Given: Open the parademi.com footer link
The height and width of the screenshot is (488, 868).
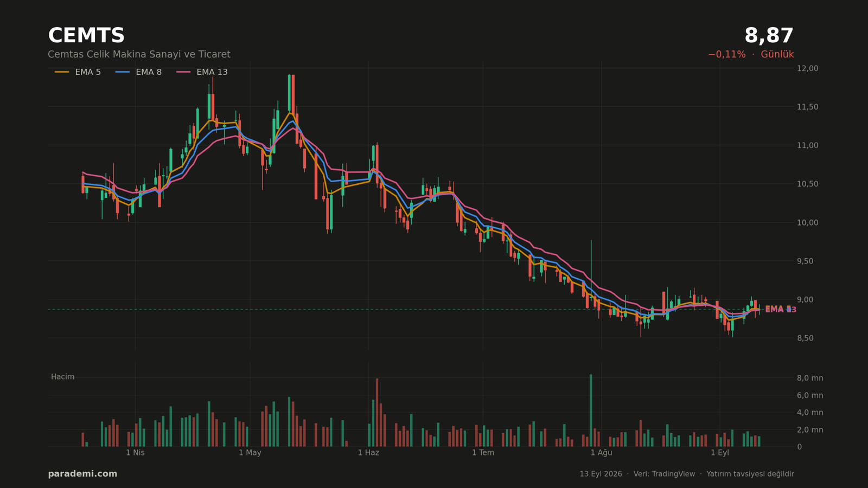Looking at the screenshot, I should pos(82,474).
